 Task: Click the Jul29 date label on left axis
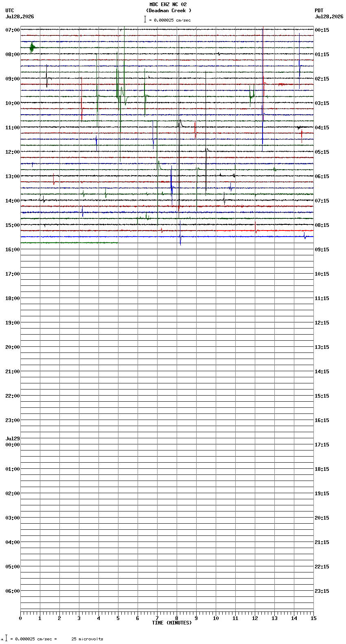[x=13, y=439]
